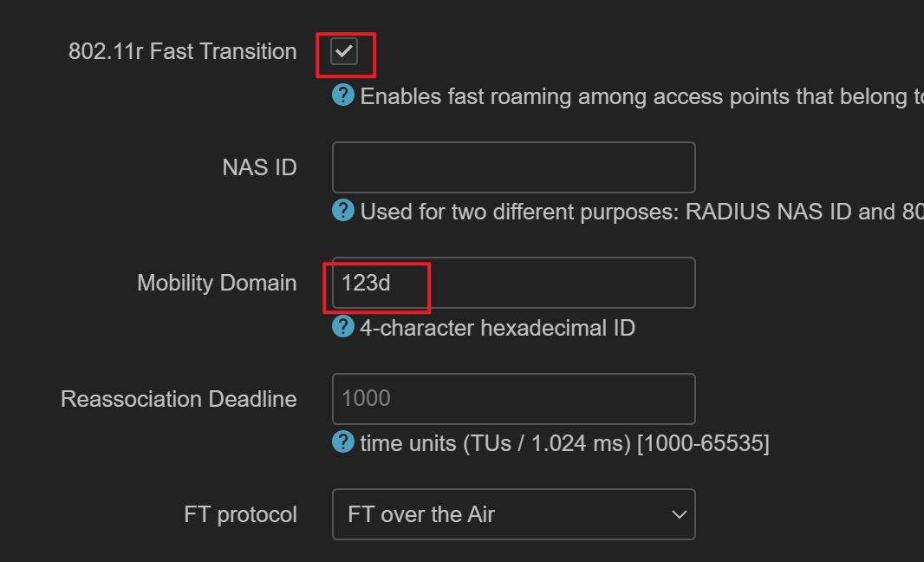Image resolution: width=924 pixels, height=562 pixels.
Task: Toggle the 802.11r Fast Transition checkbox
Action: pos(344,52)
